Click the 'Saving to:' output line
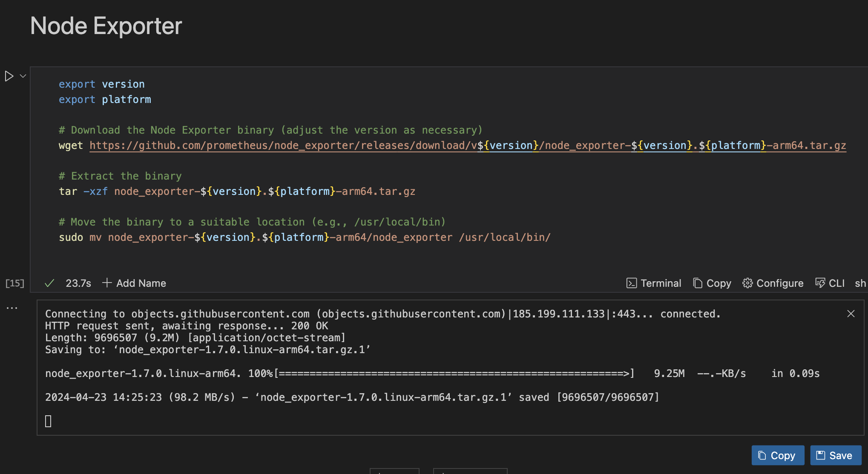This screenshot has height=474, width=868. [x=208, y=350]
